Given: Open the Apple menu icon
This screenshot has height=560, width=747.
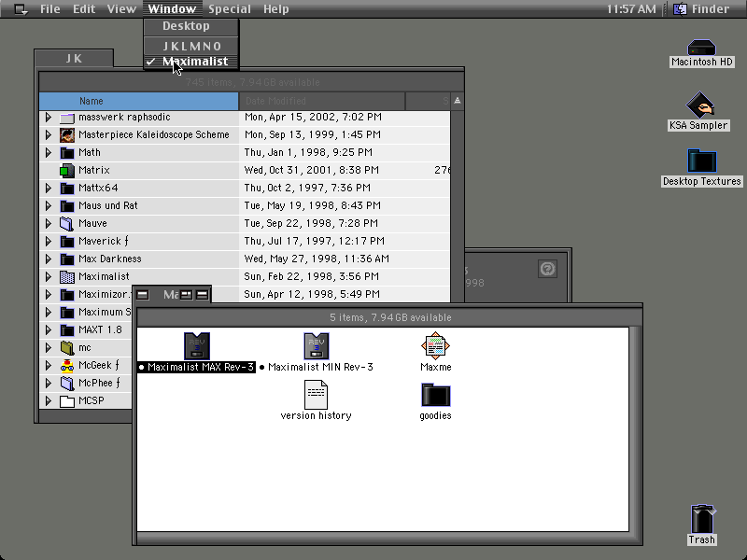Looking at the screenshot, I should (21, 9).
